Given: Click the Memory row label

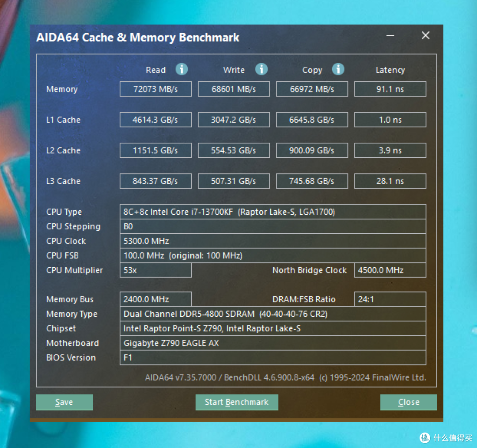Looking at the screenshot, I should coord(62,90).
